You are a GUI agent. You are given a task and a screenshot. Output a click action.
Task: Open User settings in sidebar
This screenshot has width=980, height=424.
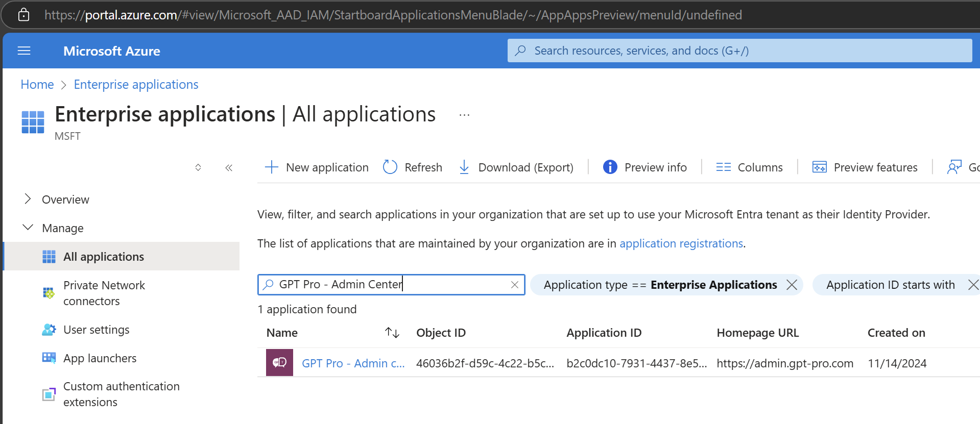pos(96,330)
